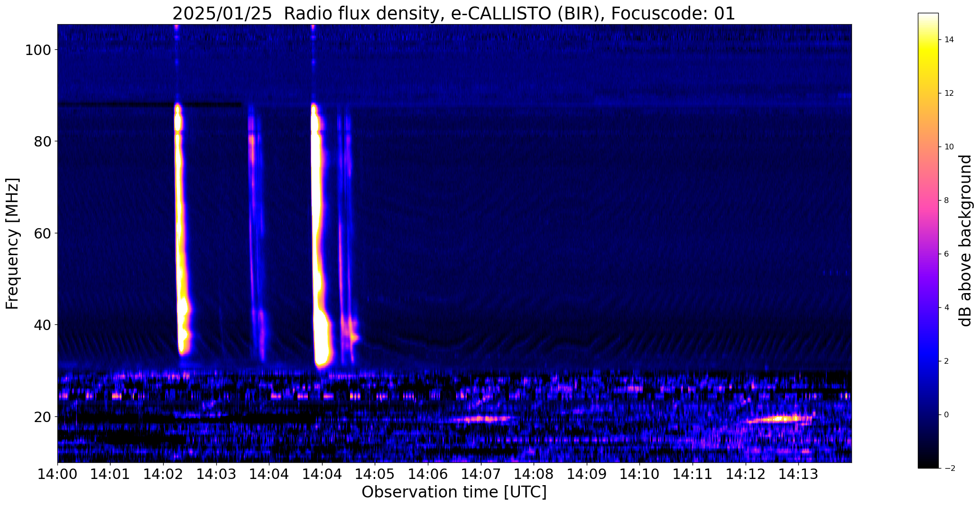The image size is (980, 506).
Task: Click the x-axis tick label 14:02
Action: (163, 474)
